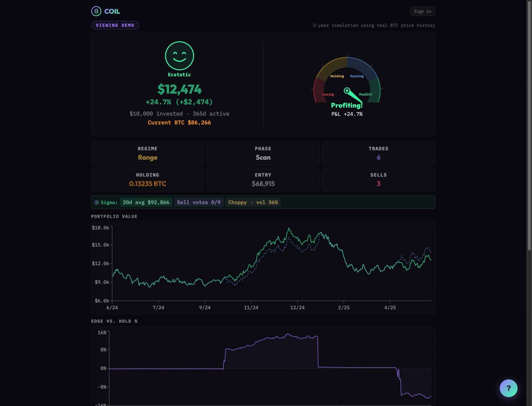This screenshot has height=406, width=532.
Task: Click the HOLDING 0.13235 BTC card
Action: [x=148, y=179]
